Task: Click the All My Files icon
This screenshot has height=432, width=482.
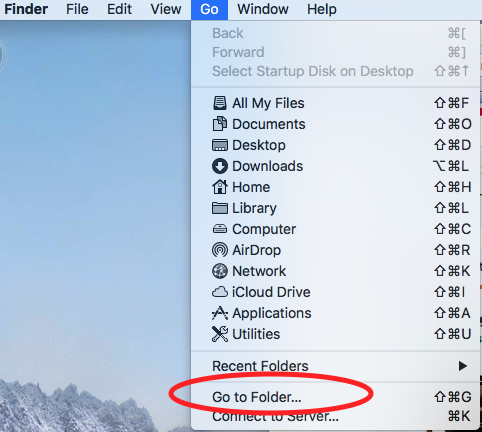Action: coord(220,103)
